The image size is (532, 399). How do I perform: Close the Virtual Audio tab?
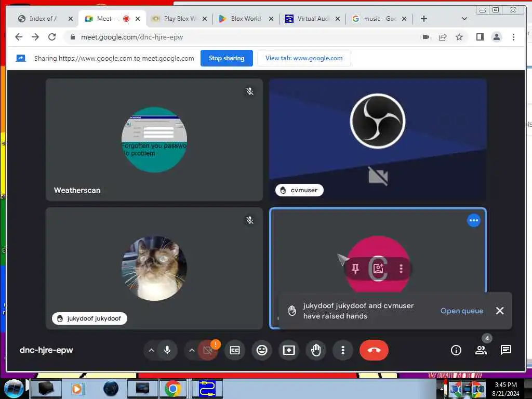[x=338, y=19]
